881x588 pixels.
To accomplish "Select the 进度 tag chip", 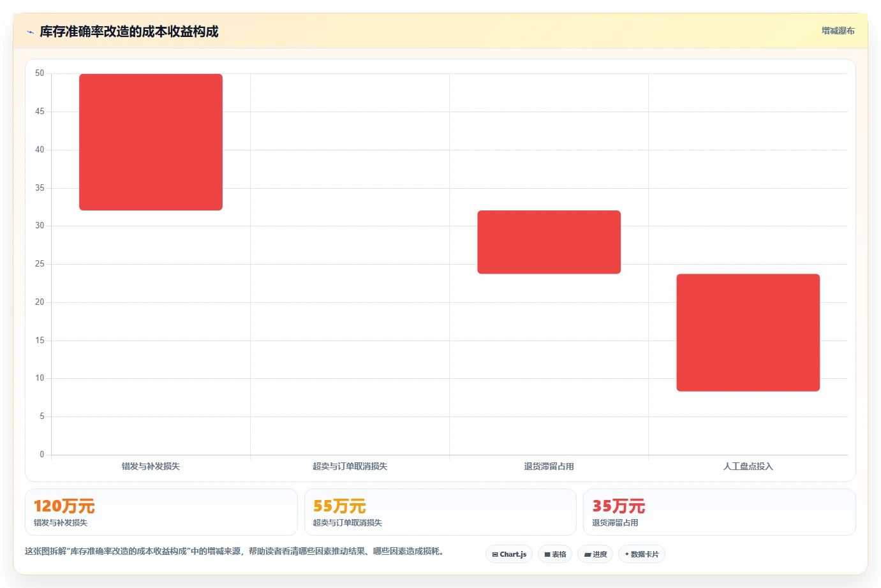I will click(595, 554).
